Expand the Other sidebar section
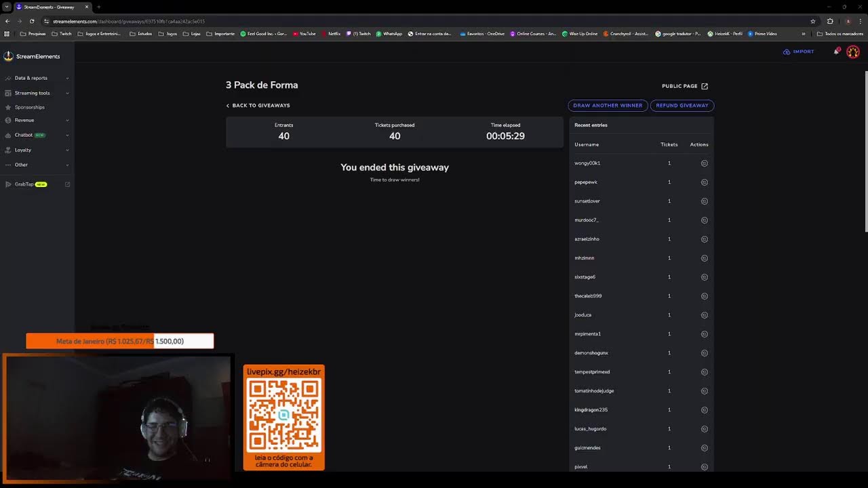 [37, 165]
